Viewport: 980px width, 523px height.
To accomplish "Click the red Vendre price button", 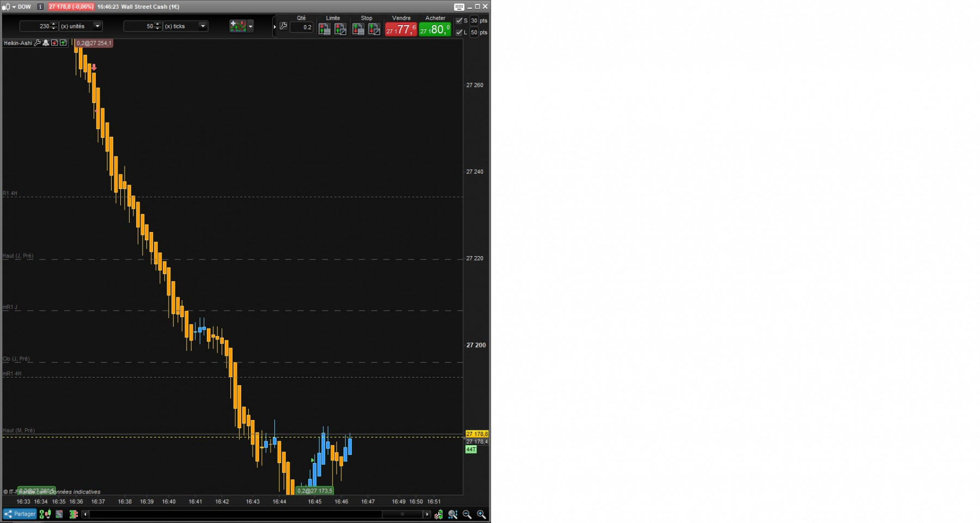I will click(401, 29).
